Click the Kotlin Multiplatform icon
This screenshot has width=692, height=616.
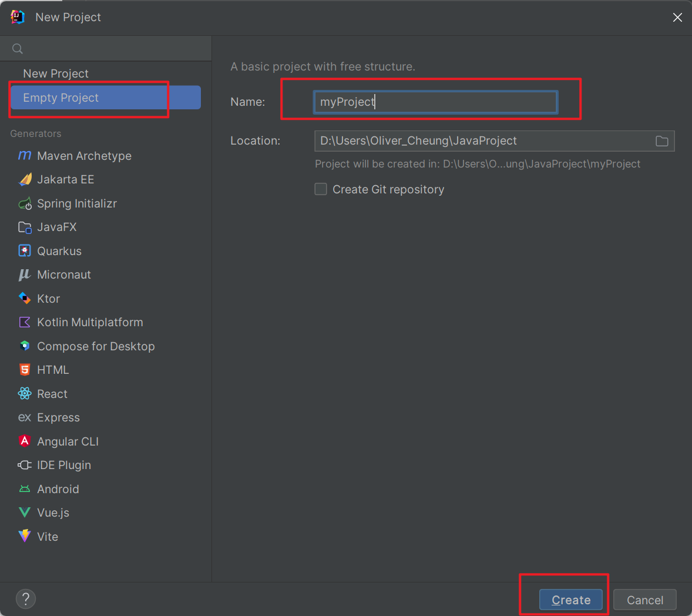pyautogui.click(x=25, y=322)
